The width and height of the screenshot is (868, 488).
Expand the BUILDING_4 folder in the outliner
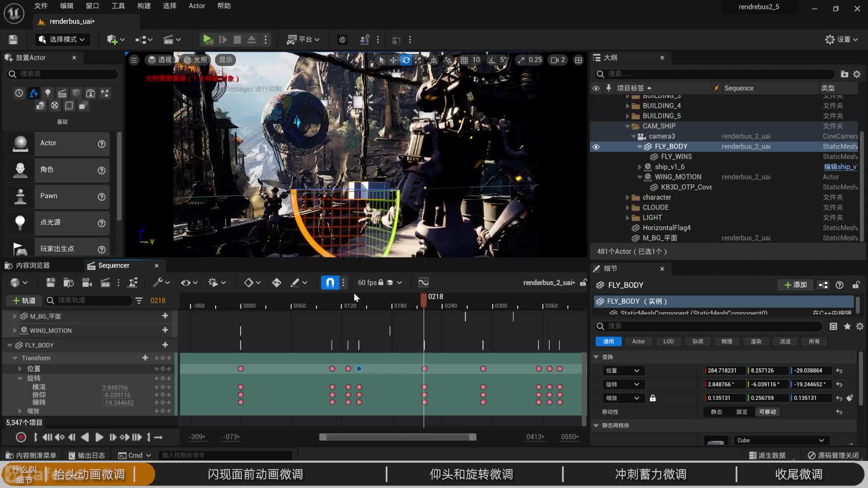click(627, 106)
